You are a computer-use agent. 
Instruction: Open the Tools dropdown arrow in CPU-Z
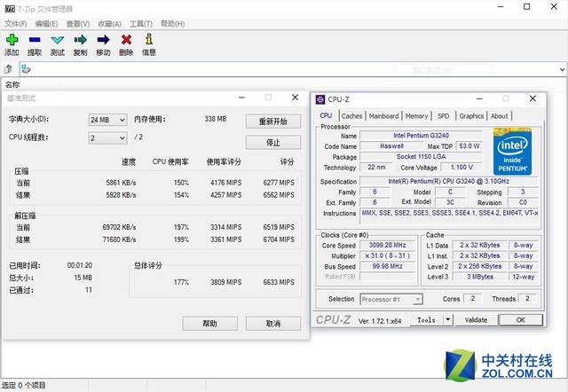[448, 320]
